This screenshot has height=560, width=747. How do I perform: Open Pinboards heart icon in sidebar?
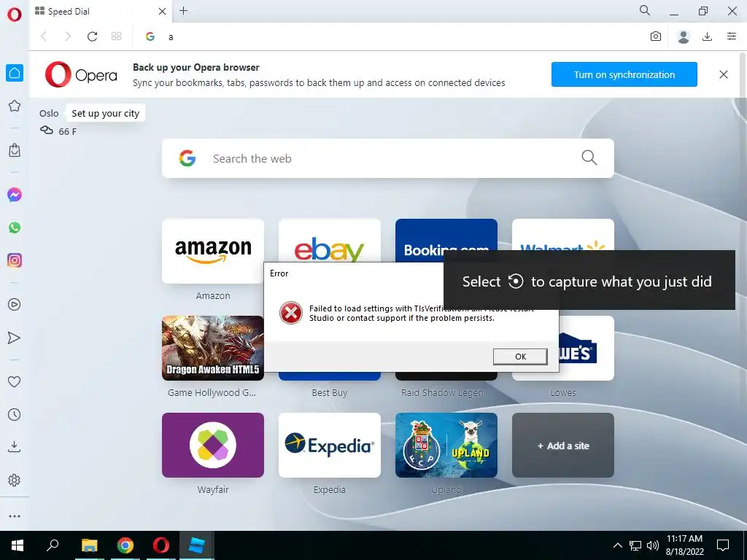15,381
